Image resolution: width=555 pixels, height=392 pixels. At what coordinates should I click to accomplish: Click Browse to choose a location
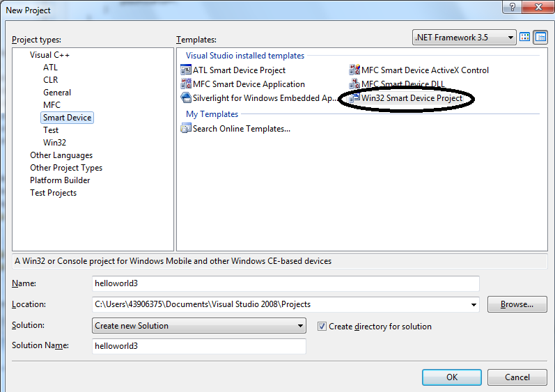(517, 304)
